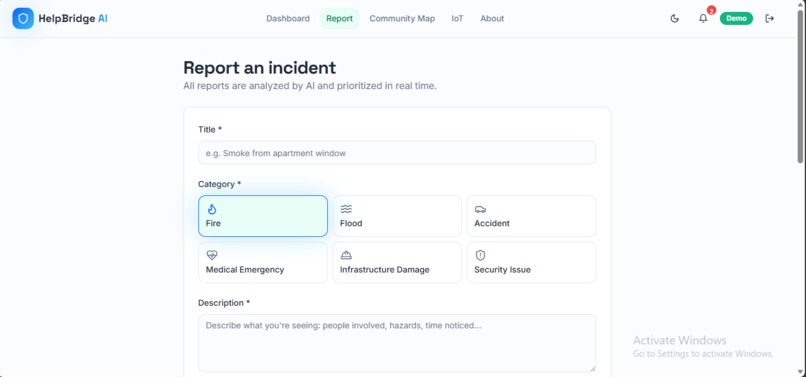The image size is (806, 377).
Task: Click the waves icon in Flood card
Action: pyautogui.click(x=346, y=209)
